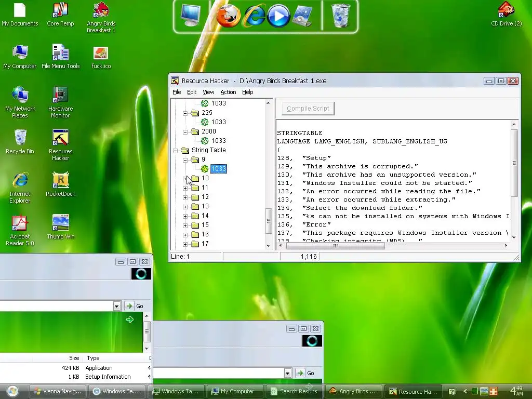Select the 1033 item under folder 2000
532x399 pixels.
tap(219, 140)
